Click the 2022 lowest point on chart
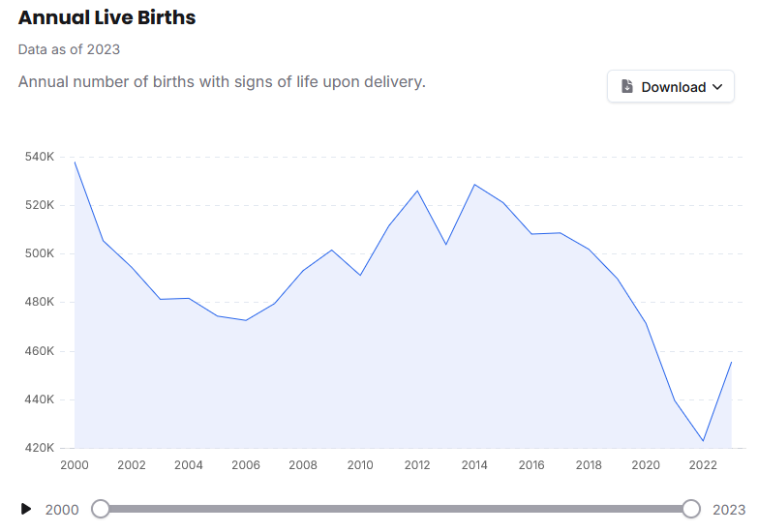The width and height of the screenshot is (758, 532). 703,441
